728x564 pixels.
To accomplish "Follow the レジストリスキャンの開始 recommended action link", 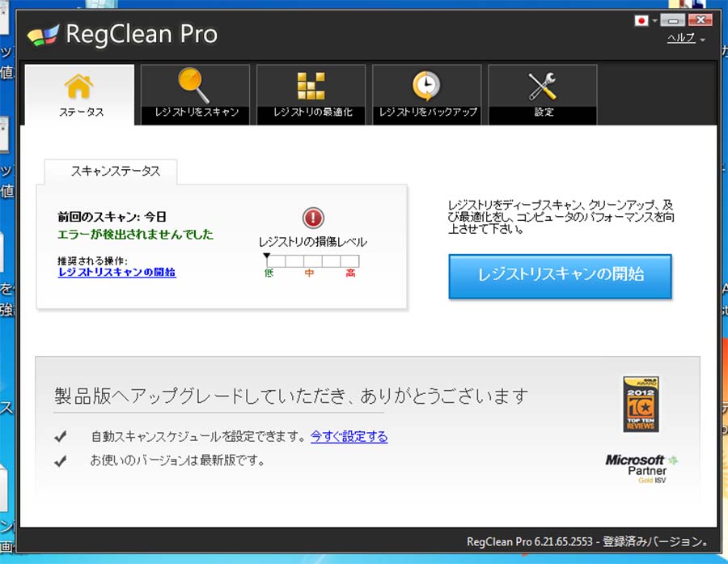I will (116, 273).
